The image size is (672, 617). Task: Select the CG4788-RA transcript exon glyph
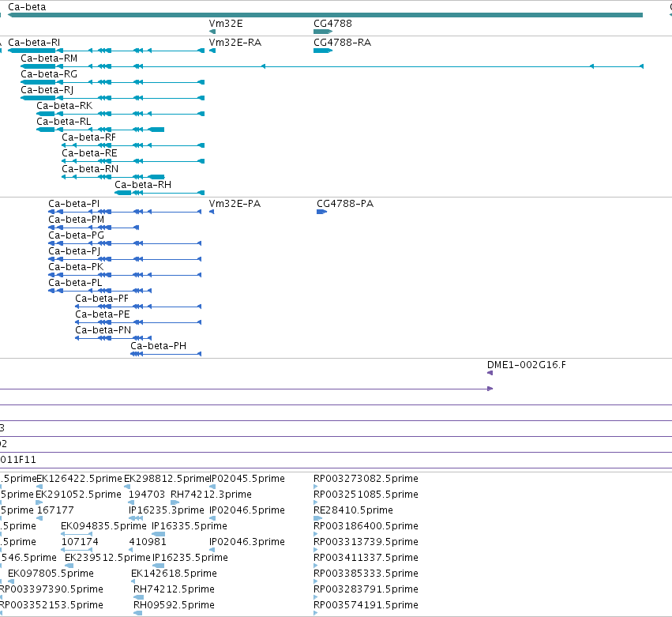[x=323, y=51]
